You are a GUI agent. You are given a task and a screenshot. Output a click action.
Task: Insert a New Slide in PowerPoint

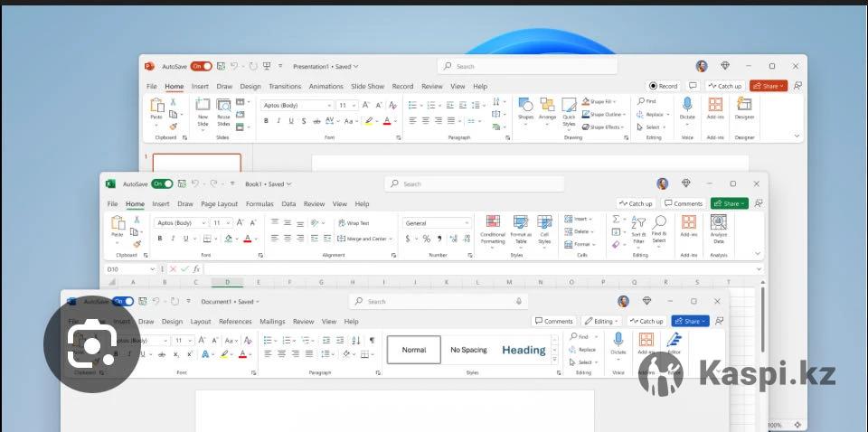[203, 107]
